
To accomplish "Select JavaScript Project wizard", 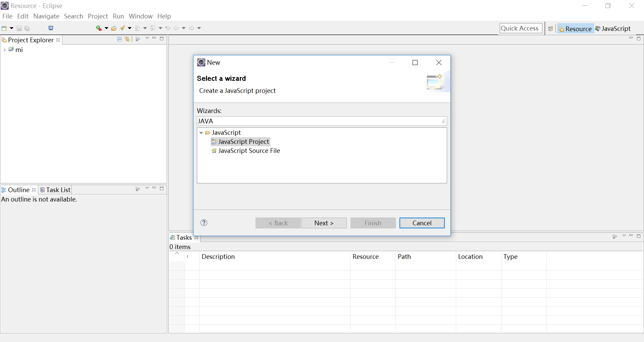I will (x=240, y=141).
